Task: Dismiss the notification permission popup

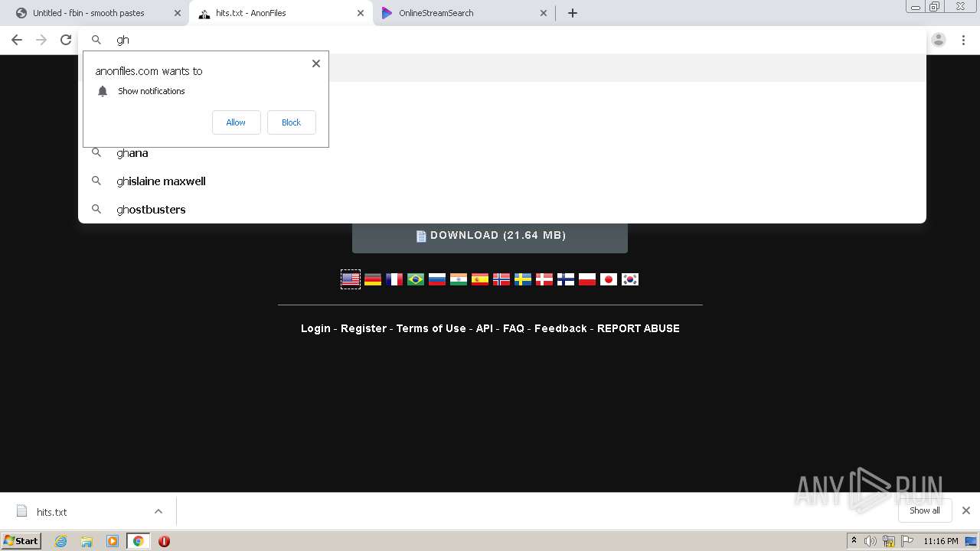Action: click(316, 64)
